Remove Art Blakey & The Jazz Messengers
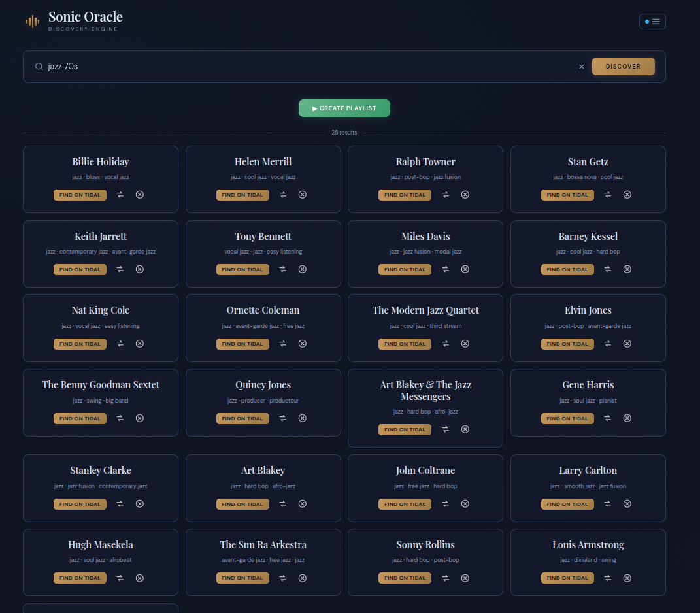 click(465, 429)
